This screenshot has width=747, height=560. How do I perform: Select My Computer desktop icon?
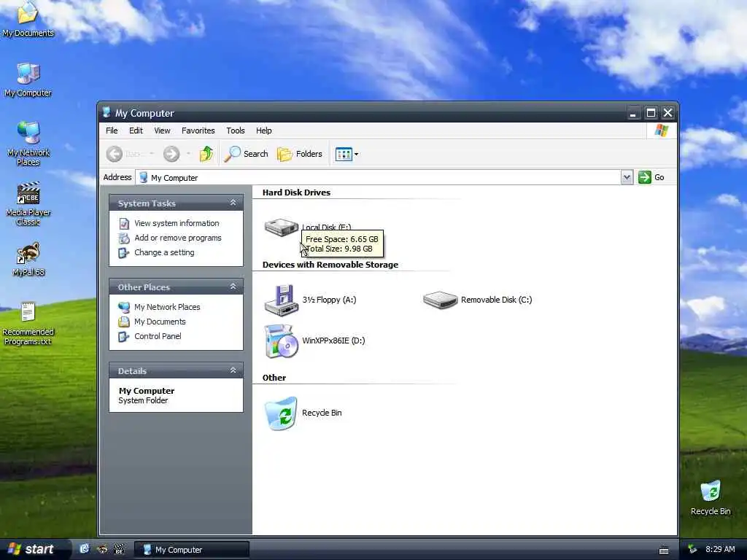(x=28, y=80)
